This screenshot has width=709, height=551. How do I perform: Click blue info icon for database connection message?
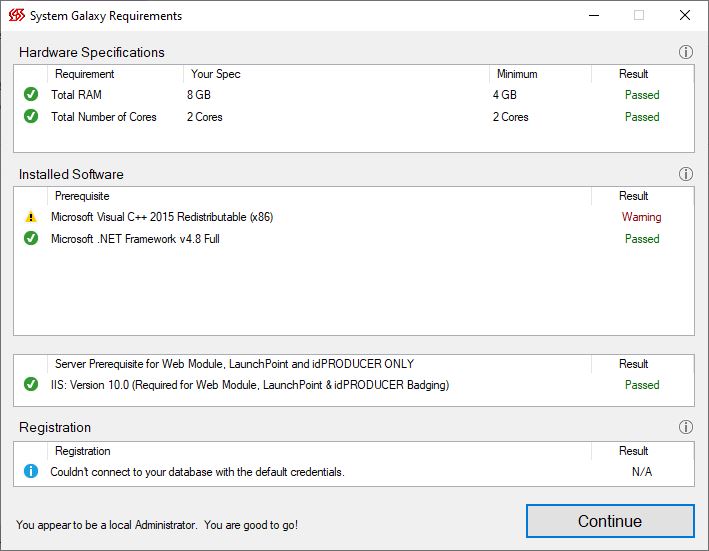[x=31, y=471]
